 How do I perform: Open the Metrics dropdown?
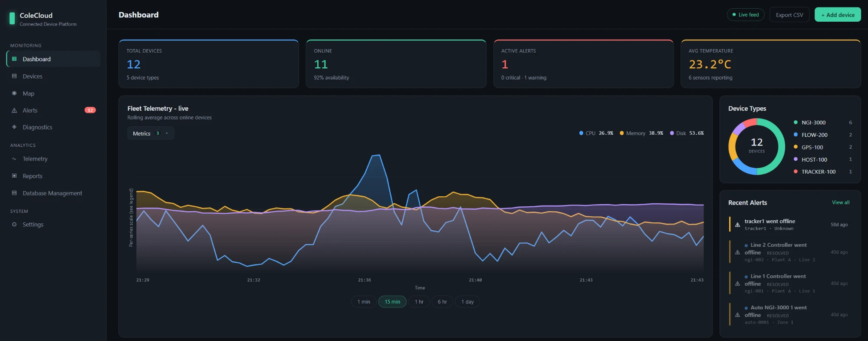pos(151,133)
